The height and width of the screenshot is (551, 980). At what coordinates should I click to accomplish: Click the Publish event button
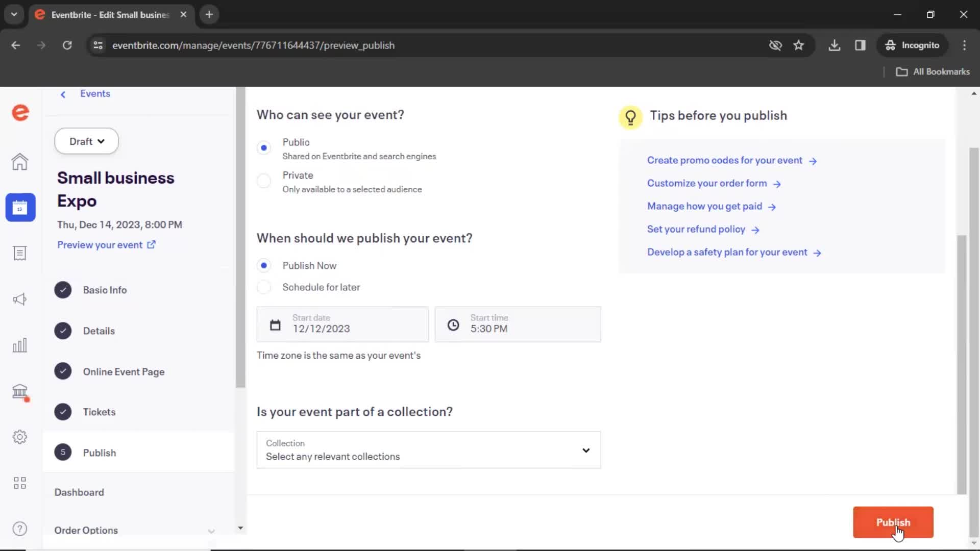pos(893,522)
